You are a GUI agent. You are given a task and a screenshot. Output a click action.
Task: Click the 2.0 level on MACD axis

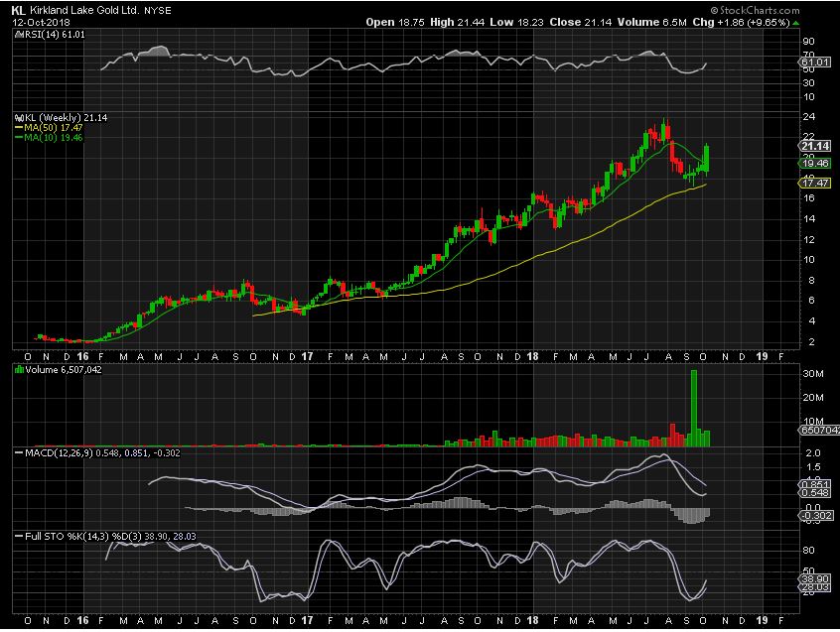pyautogui.click(x=813, y=453)
